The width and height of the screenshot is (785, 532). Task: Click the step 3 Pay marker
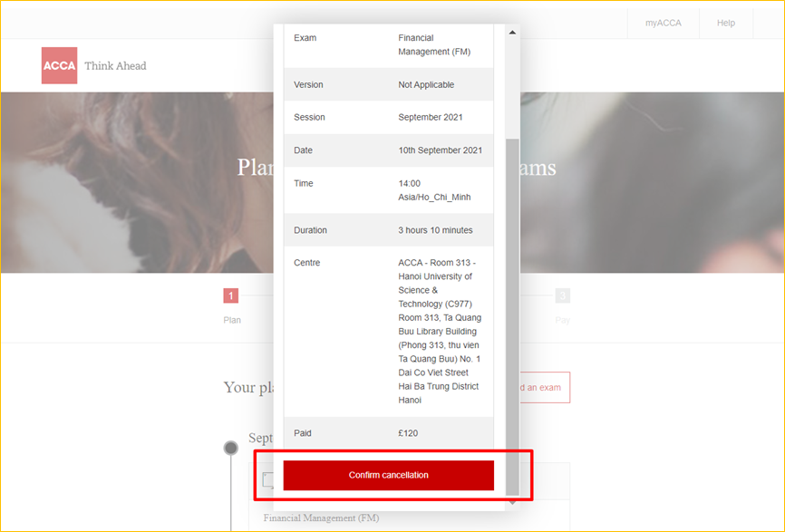563,295
